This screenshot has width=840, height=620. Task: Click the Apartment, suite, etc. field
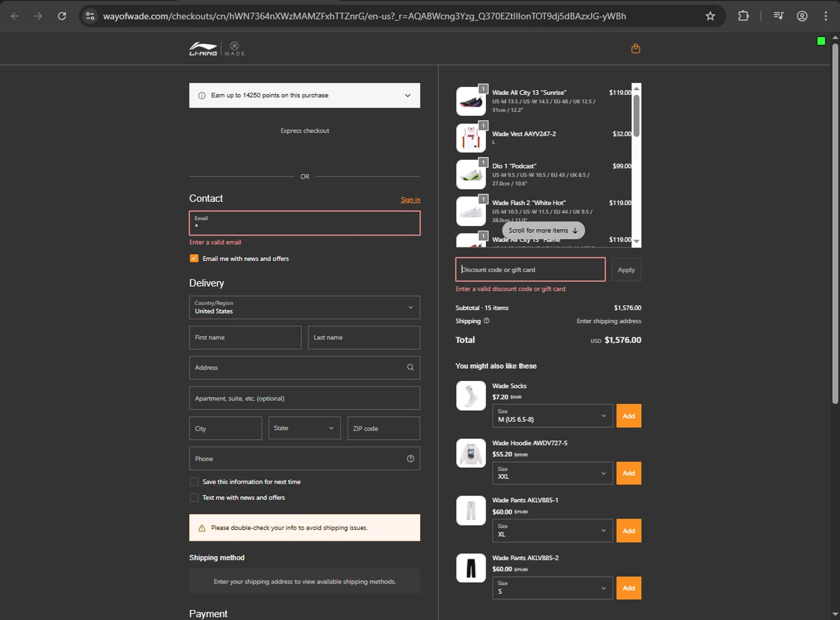coord(305,398)
